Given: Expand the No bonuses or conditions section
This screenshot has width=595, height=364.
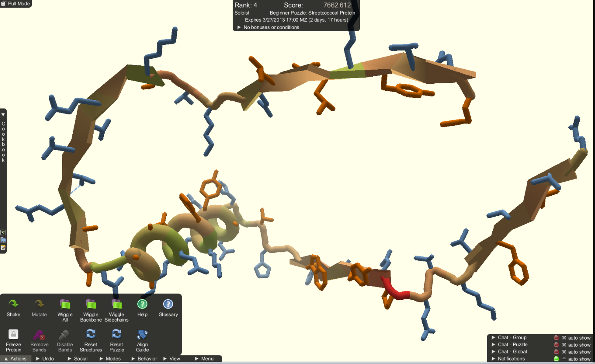Looking at the screenshot, I should pos(239,28).
